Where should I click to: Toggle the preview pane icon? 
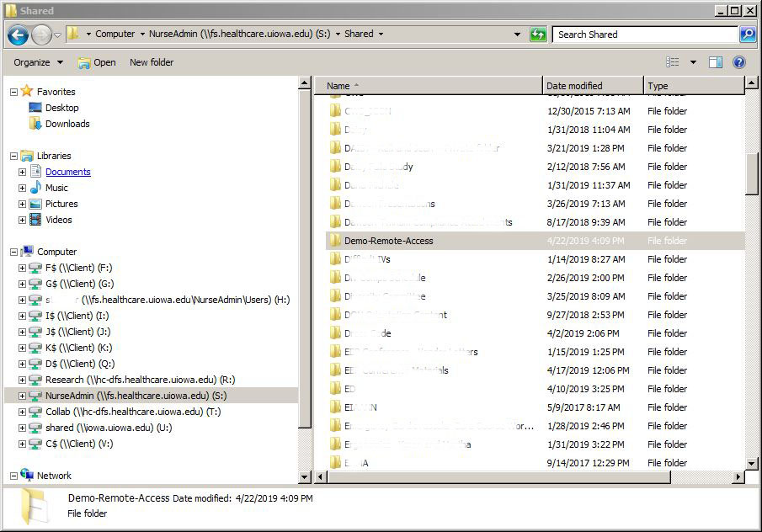715,62
